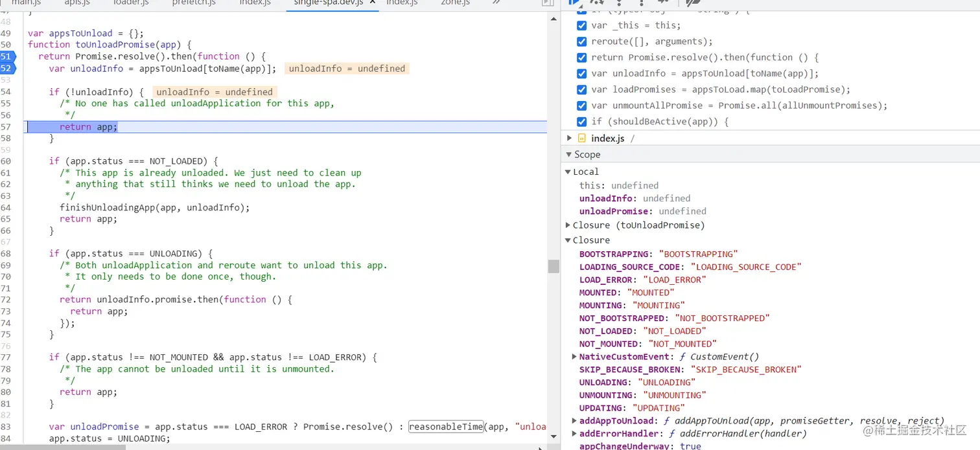Switch to the apis.js tab
The height and width of the screenshot is (450, 980).
pos(77,3)
